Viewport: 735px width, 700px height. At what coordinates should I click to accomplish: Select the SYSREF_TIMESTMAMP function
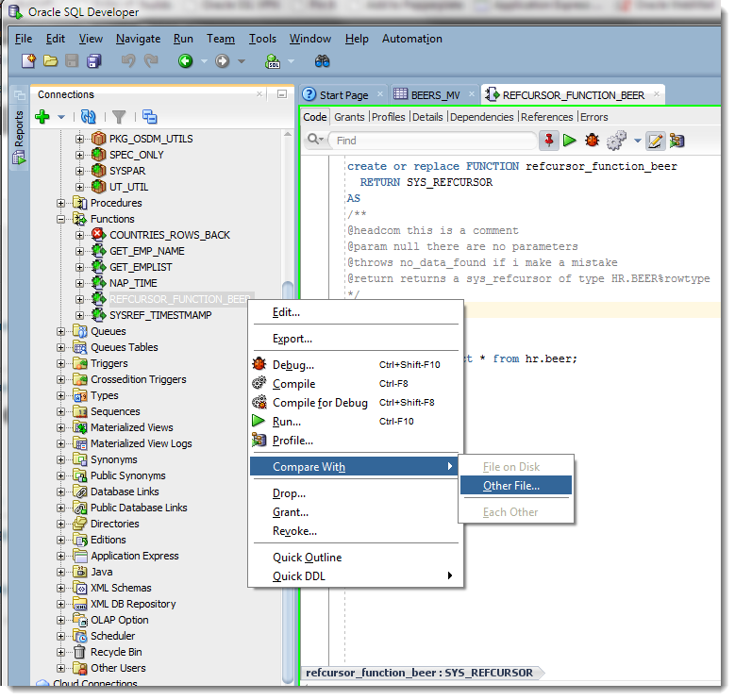point(160,315)
